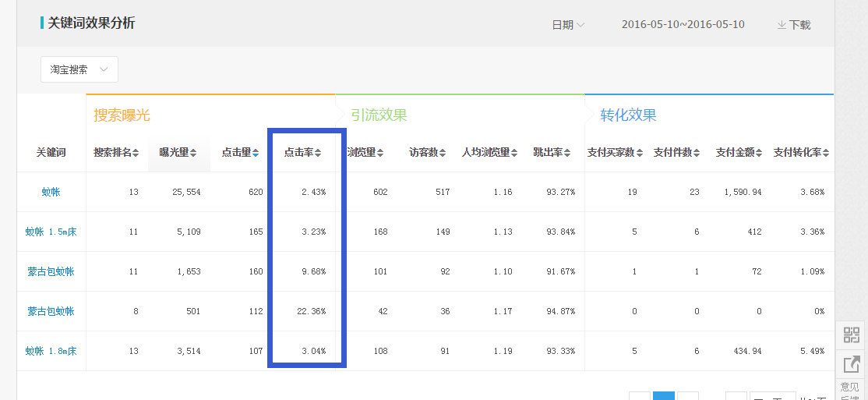Sort by 跳出率 sort arrows
Screen dimensions: 868x400
pos(568,153)
